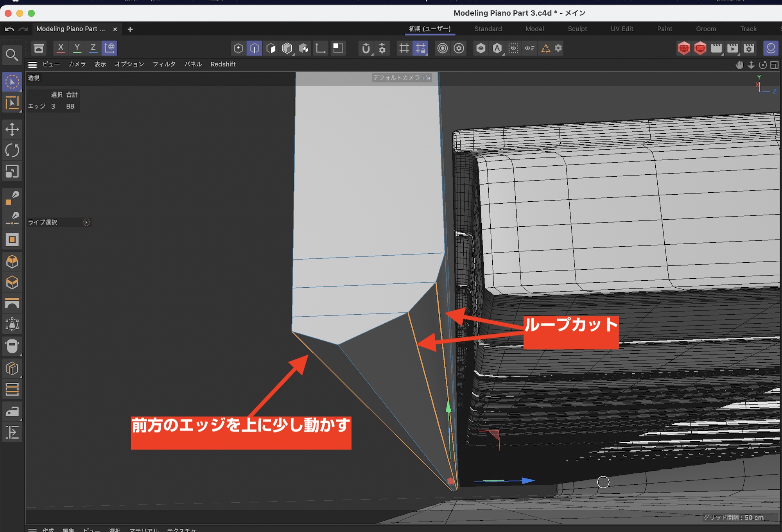Toggle Y axis lock
The image size is (782, 532).
pyautogui.click(x=77, y=48)
